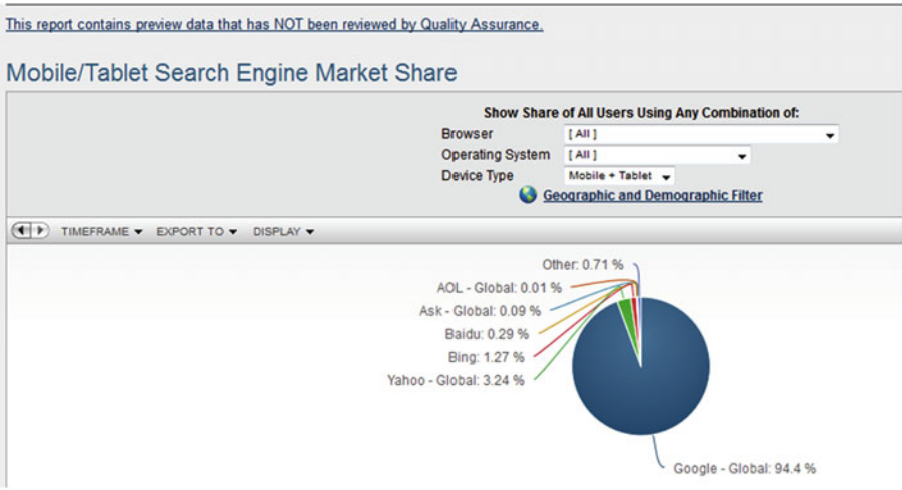The image size is (902, 490).
Task: Open the Browser dropdown showing [All]
Action: coord(701,134)
